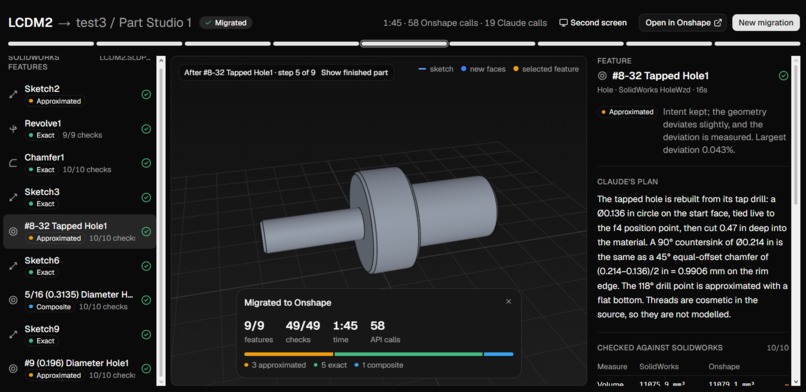The image size is (806, 392).
Task: Click the '10/10 checks' text under Chamfer1
Action: click(87, 170)
